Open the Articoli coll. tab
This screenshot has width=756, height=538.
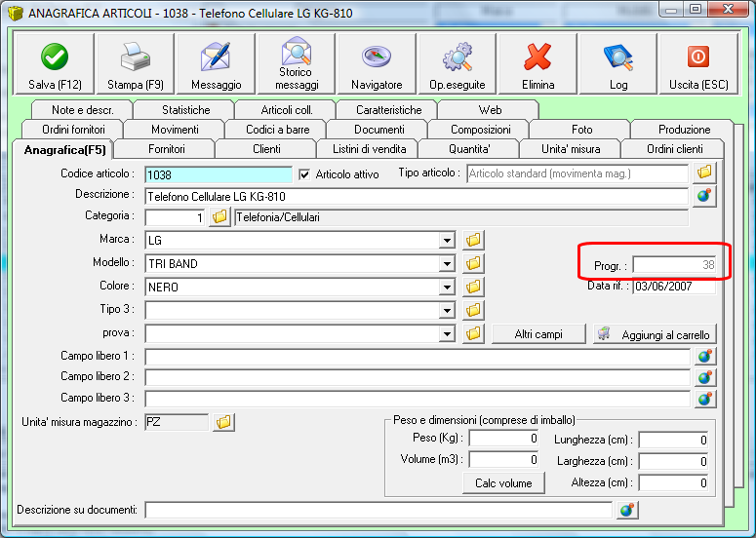click(287, 110)
